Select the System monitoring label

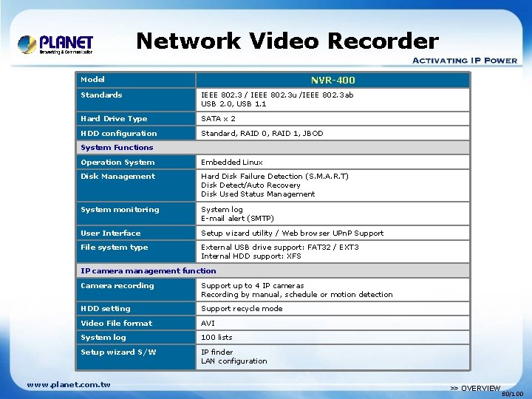[x=120, y=210]
